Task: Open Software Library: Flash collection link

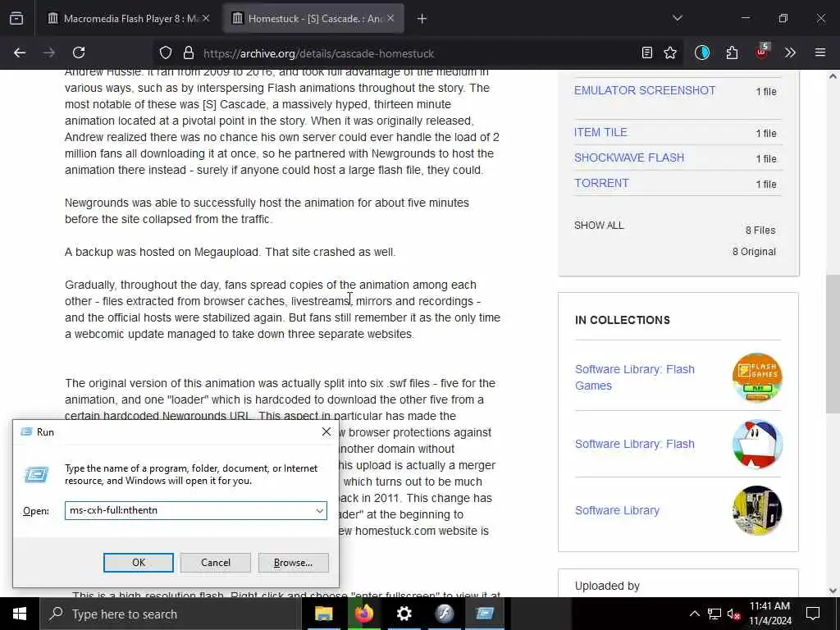Action: pyautogui.click(x=634, y=444)
